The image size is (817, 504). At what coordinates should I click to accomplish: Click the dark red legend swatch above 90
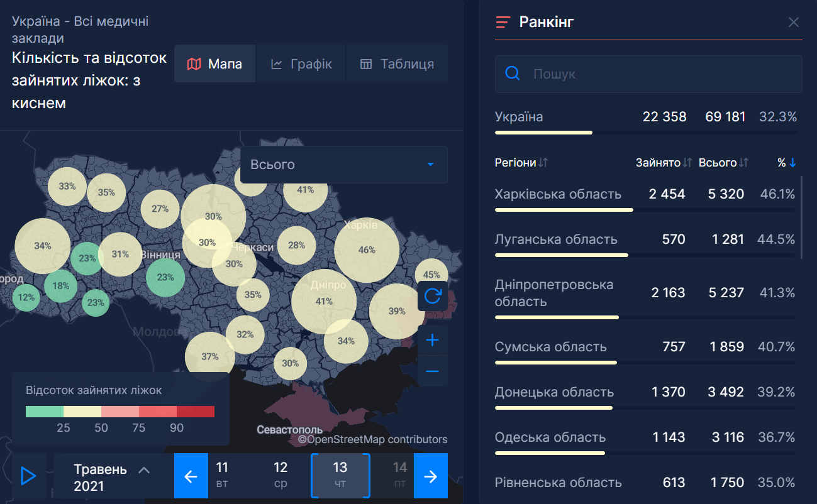[x=196, y=412]
